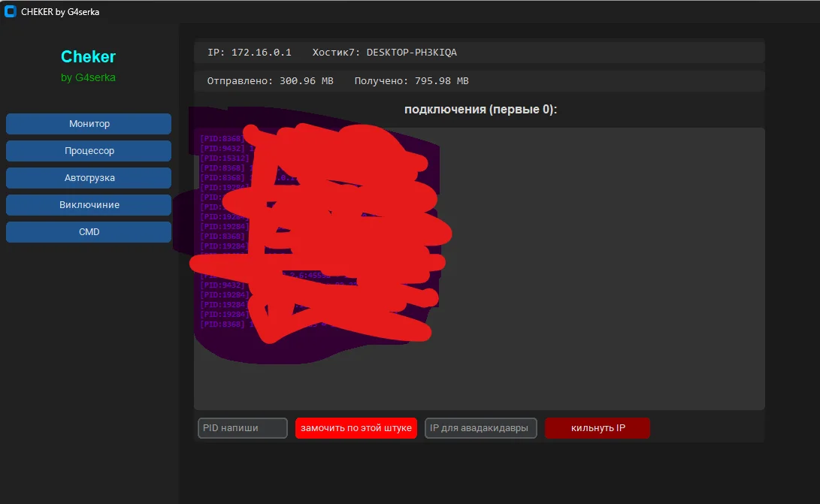Click the 'CHEKER by G4serka' window title

click(60, 11)
